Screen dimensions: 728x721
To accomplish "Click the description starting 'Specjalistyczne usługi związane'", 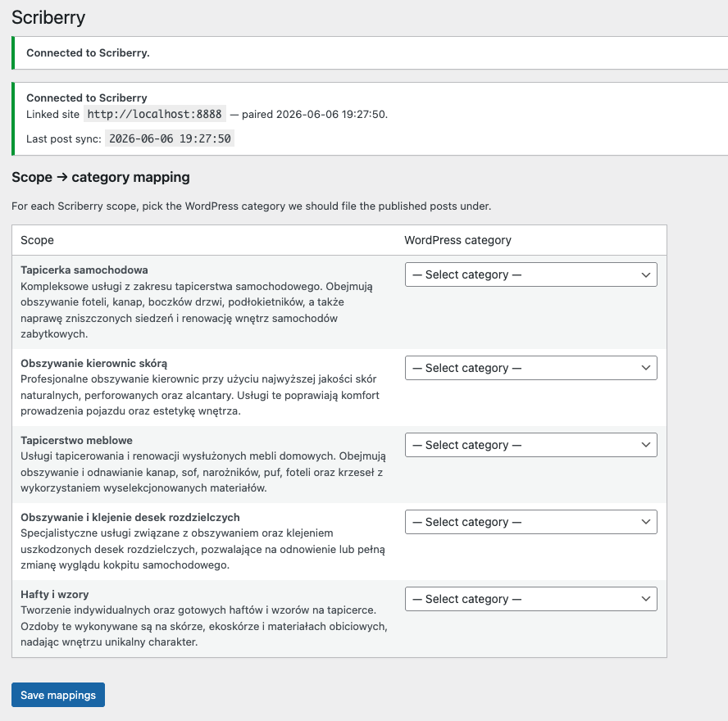I will point(202,549).
